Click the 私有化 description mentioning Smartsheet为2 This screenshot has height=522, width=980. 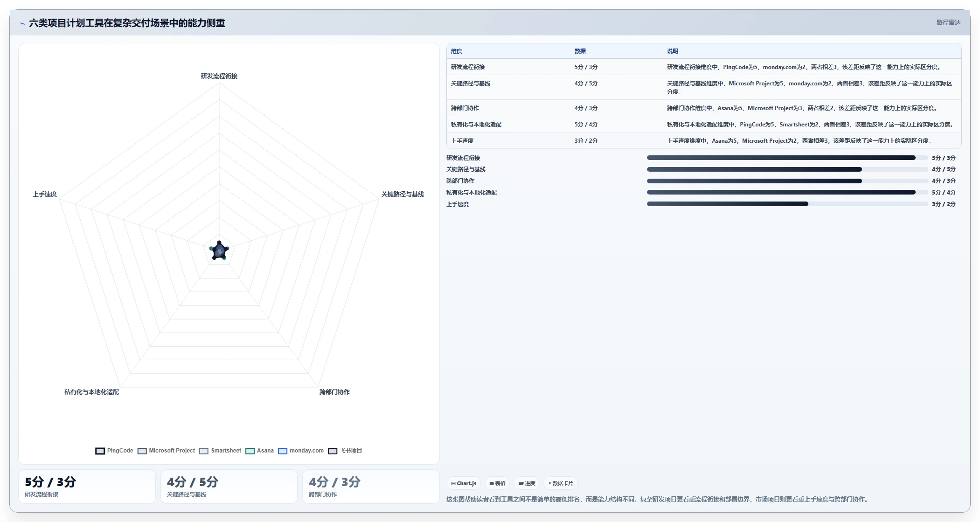pos(811,125)
